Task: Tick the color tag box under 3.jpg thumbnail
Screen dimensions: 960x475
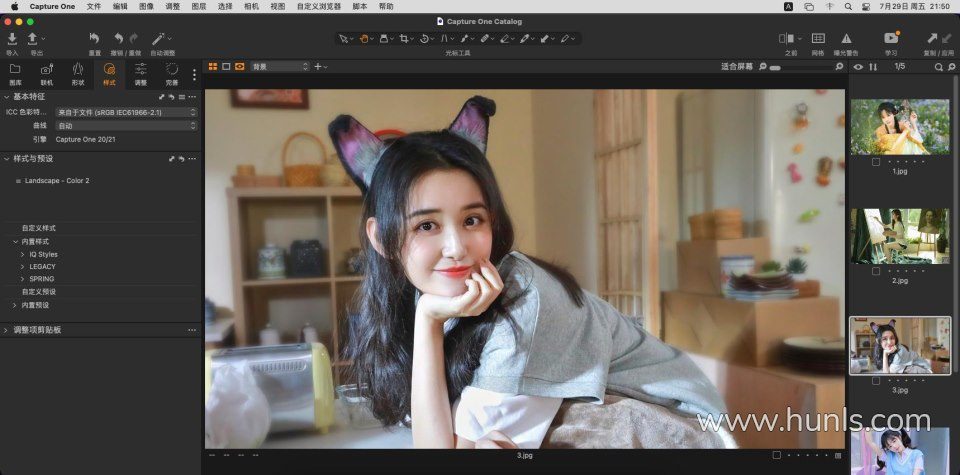Action: 876,380
